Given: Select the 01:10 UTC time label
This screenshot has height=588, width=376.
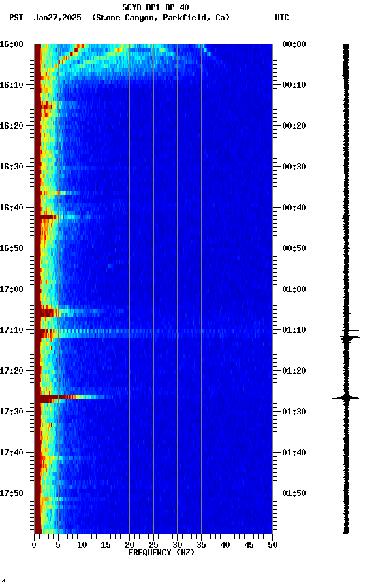Looking at the screenshot, I should tap(294, 330).
